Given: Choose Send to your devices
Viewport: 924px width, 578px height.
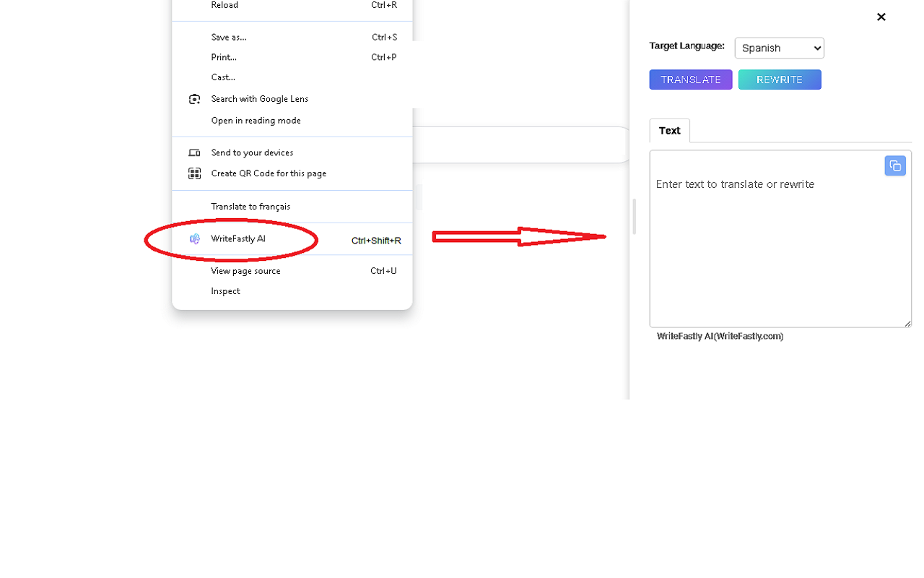Looking at the screenshot, I should point(292,152).
